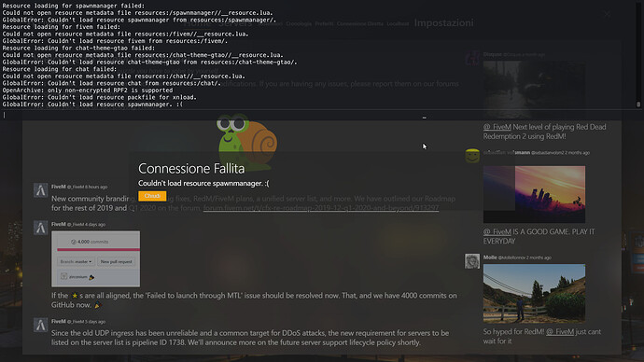Viewport: 644px width, 362px height.
Task: Click Mollie's profile avatar
Action: [472, 261]
